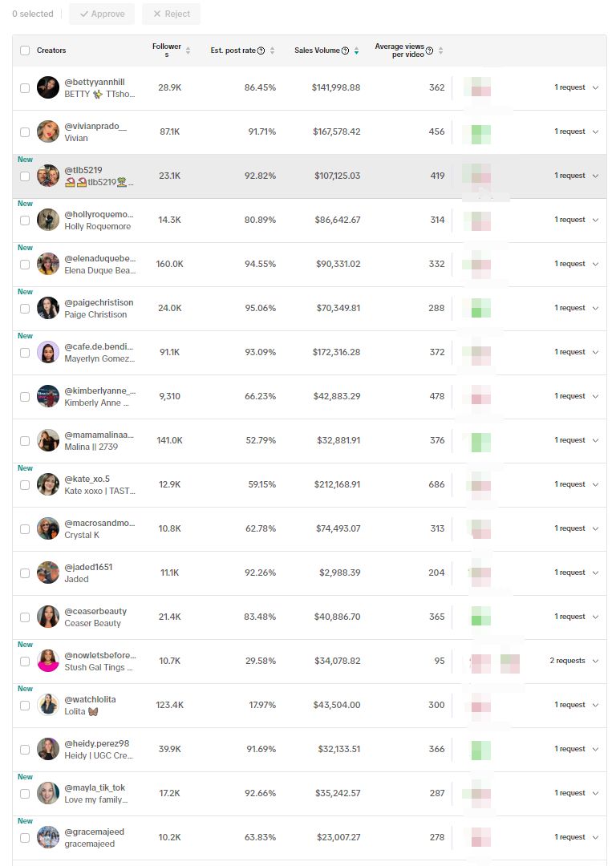Click green product thumbnail for @paigechristison
The width and height of the screenshot is (616, 866).
[480, 308]
